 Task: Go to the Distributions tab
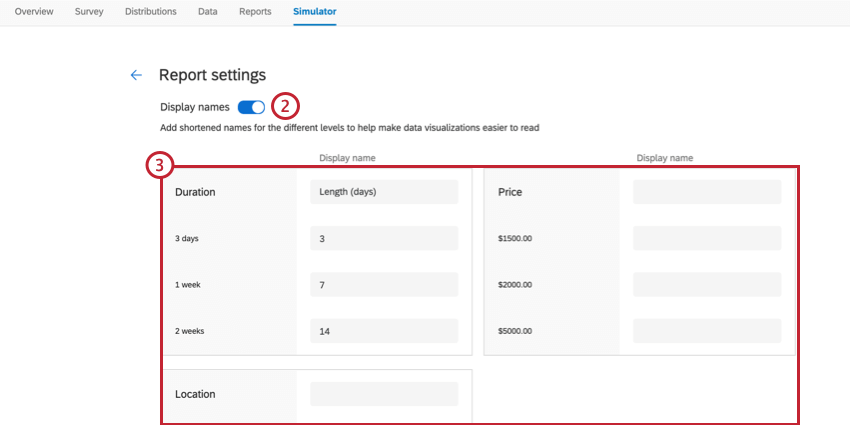pyautogui.click(x=151, y=12)
